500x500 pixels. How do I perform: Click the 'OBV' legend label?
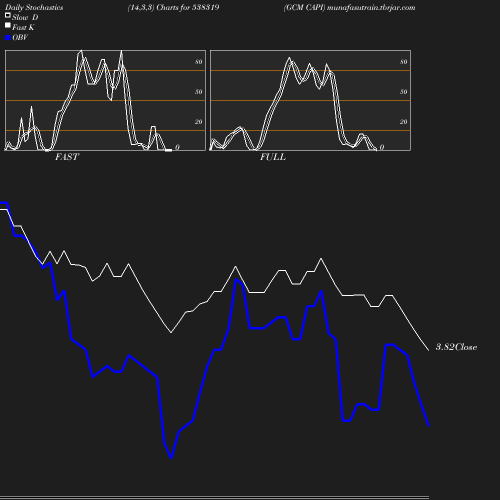pyautogui.click(x=20, y=38)
